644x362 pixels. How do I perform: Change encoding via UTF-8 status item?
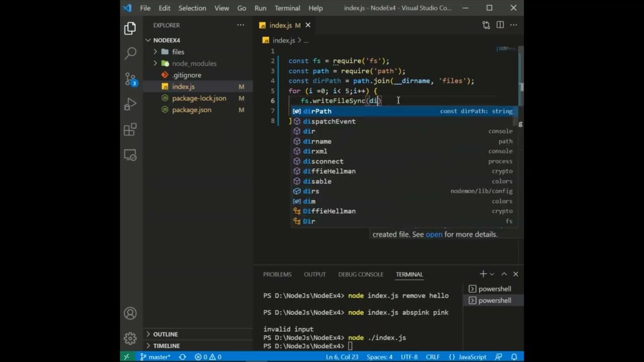click(x=409, y=357)
